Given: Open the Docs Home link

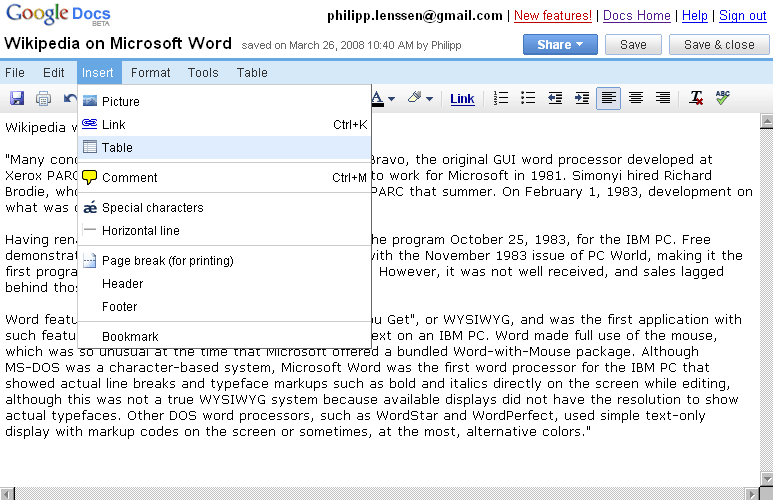Looking at the screenshot, I should [x=637, y=16].
